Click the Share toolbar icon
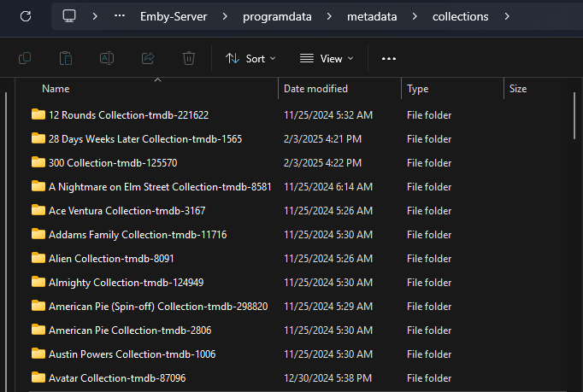The image size is (583, 392). coord(148,58)
